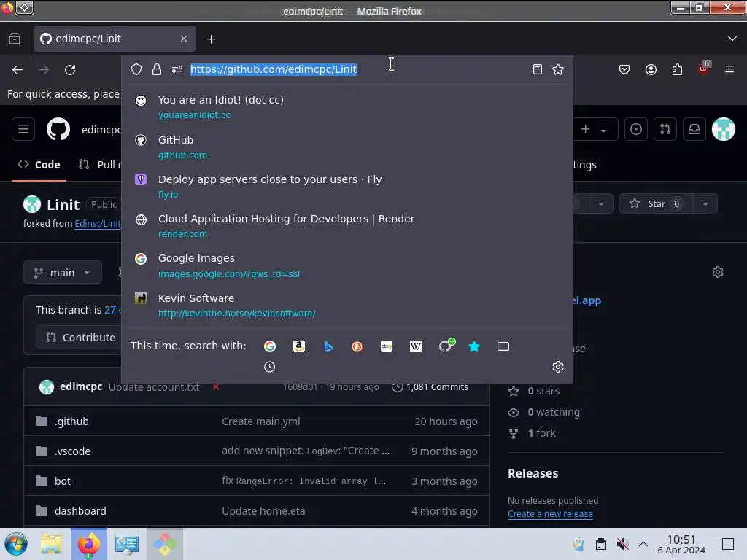Open the .vscode folder

(x=72, y=451)
